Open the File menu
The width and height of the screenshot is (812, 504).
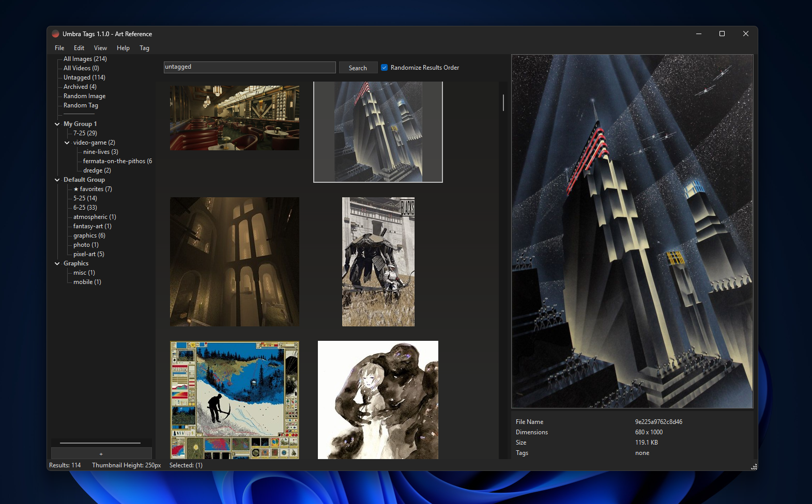59,48
